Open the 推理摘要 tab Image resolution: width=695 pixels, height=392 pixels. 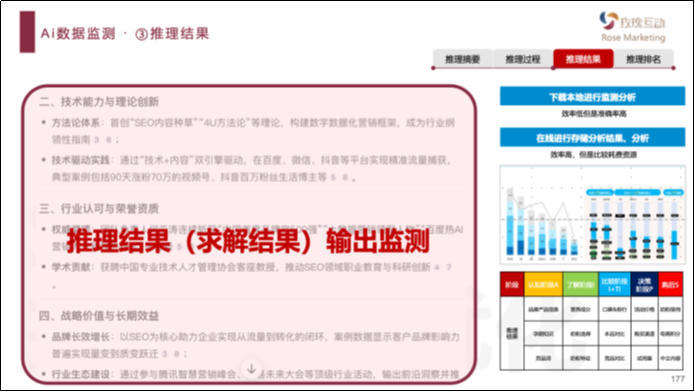pos(462,59)
